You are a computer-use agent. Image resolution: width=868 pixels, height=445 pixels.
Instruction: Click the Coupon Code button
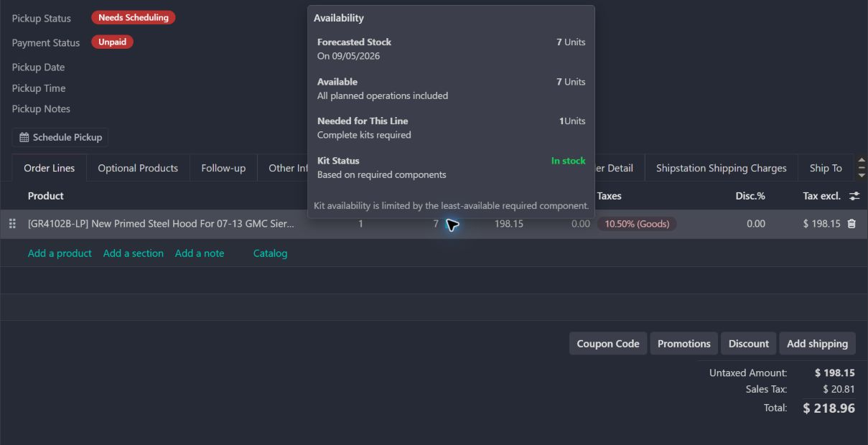point(608,344)
